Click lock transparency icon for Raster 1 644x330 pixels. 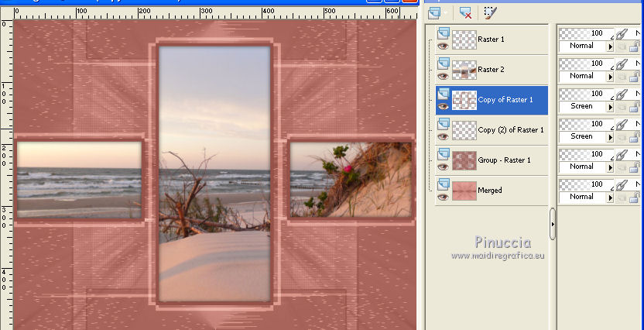635,46
